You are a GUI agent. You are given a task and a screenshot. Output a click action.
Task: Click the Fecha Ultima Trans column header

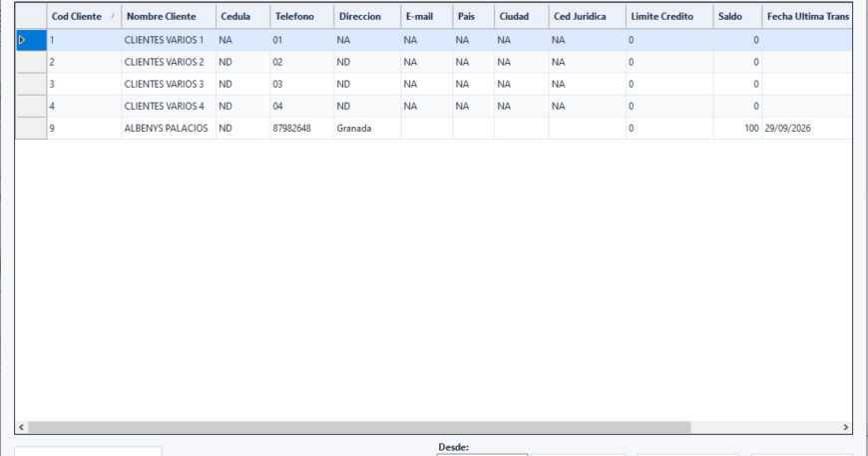click(x=808, y=17)
